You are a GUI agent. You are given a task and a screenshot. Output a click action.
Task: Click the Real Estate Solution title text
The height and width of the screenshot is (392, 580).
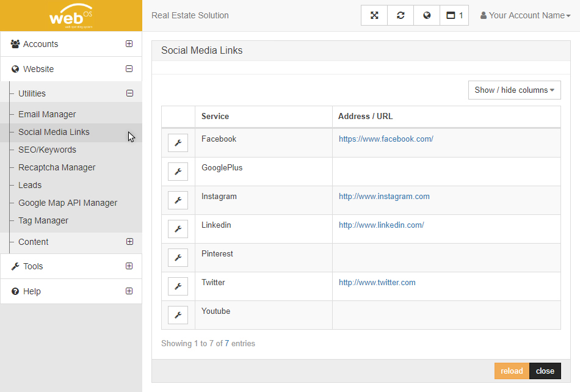click(x=190, y=15)
